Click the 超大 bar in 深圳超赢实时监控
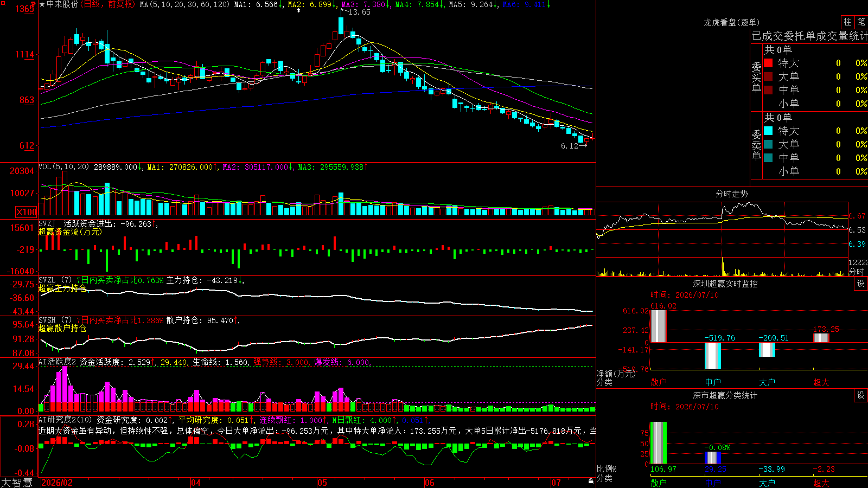Viewport: 868px width, 488px height. (821, 338)
